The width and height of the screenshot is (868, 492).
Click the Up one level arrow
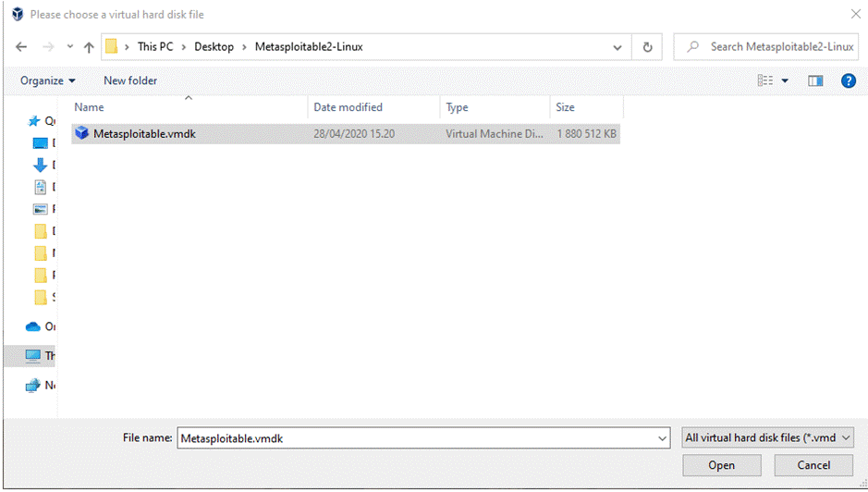point(89,47)
